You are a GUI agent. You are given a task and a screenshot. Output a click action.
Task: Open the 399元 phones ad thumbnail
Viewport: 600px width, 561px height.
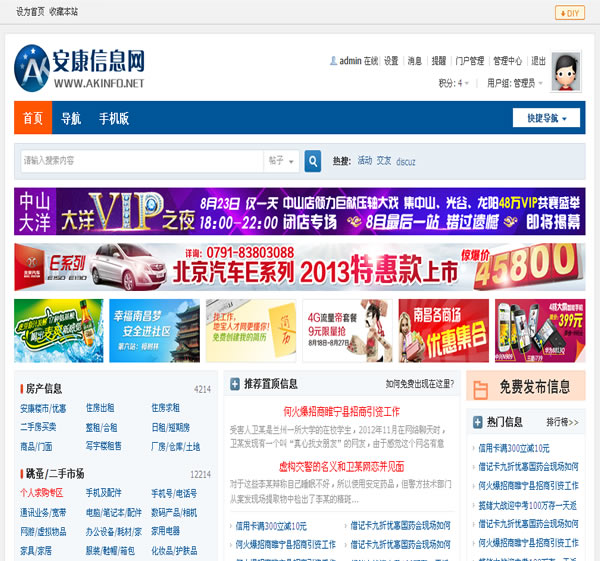tap(540, 331)
